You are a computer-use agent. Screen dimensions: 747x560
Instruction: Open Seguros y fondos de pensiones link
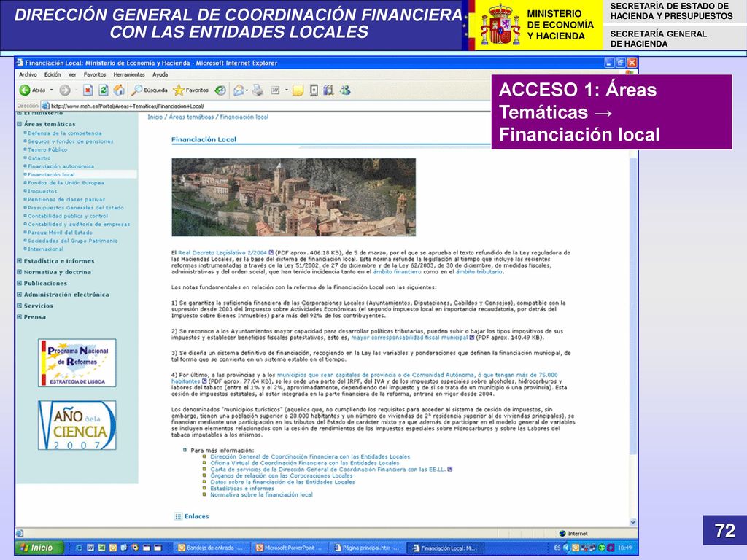coord(70,141)
